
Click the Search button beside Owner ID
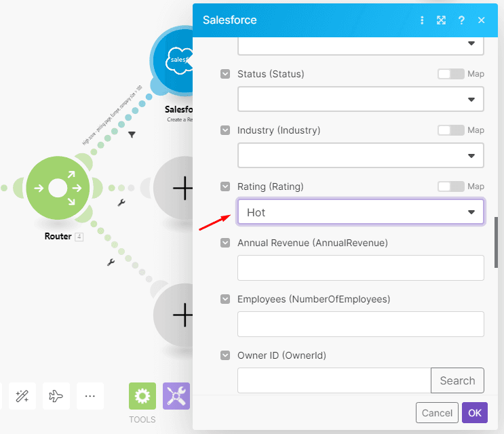pyautogui.click(x=457, y=380)
